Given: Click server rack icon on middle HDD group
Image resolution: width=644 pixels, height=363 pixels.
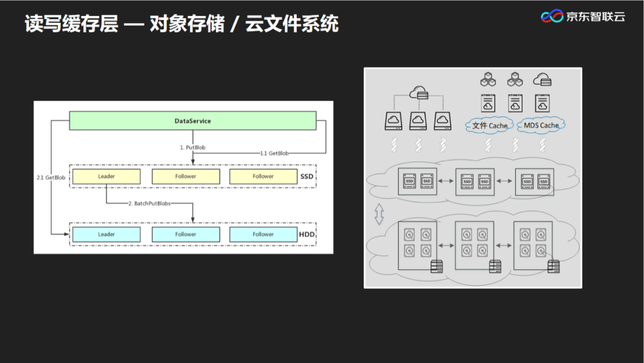Looking at the screenshot, I should click(x=495, y=266).
